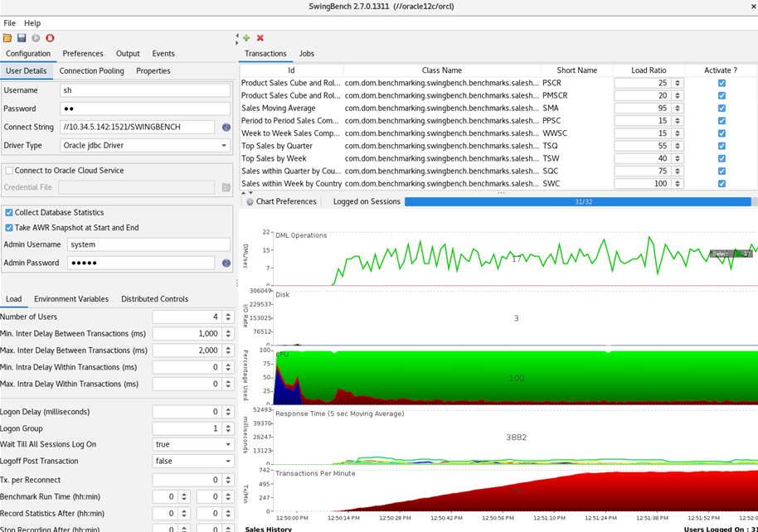The width and height of the screenshot is (758, 532).
Task: Remove transaction with red X icon
Action: coord(260,37)
